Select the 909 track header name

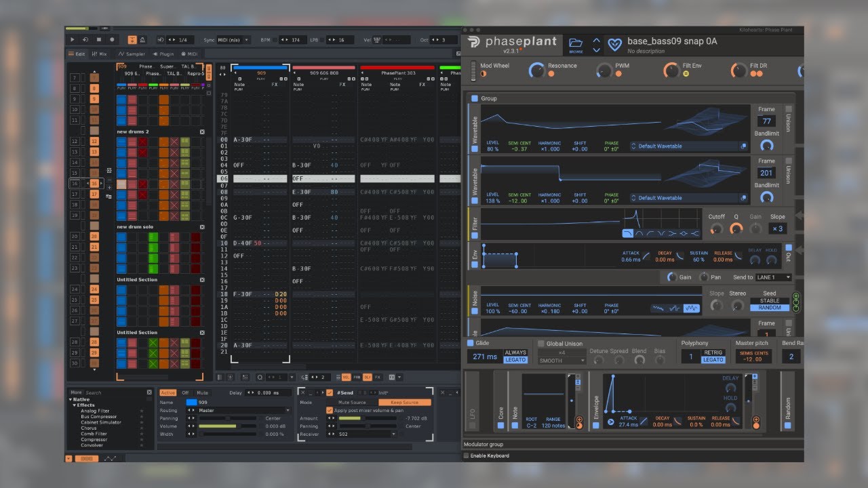pos(261,73)
